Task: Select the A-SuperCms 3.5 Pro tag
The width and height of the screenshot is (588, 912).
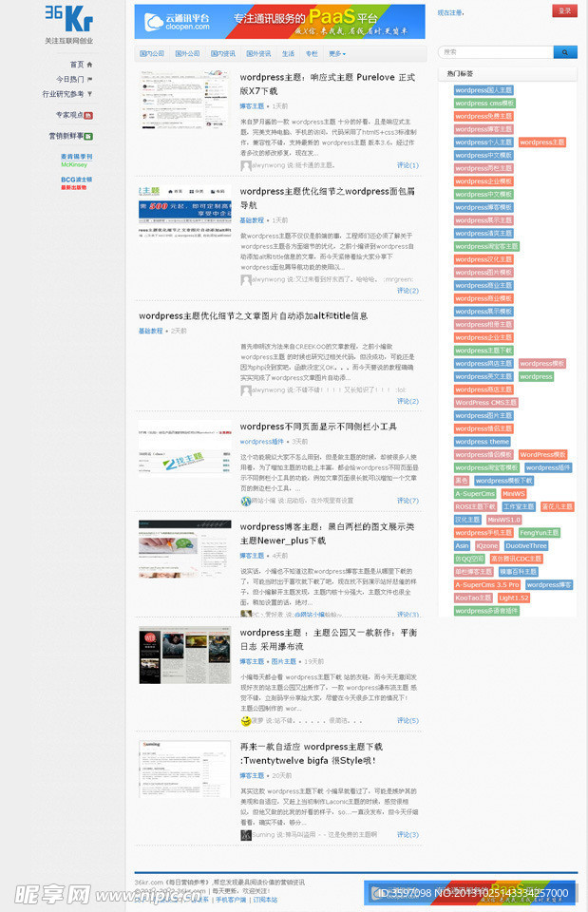Action: (486, 585)
